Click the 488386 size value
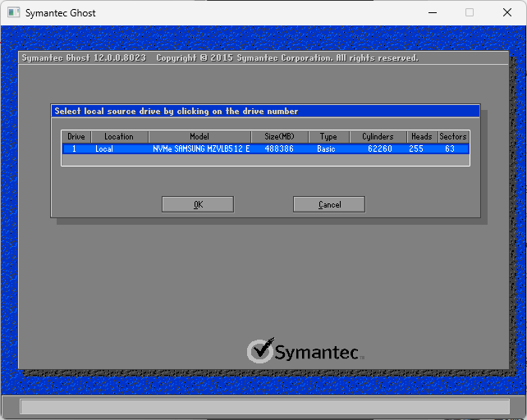This screenshot has width=527, height=420. (x=279, y=148)
